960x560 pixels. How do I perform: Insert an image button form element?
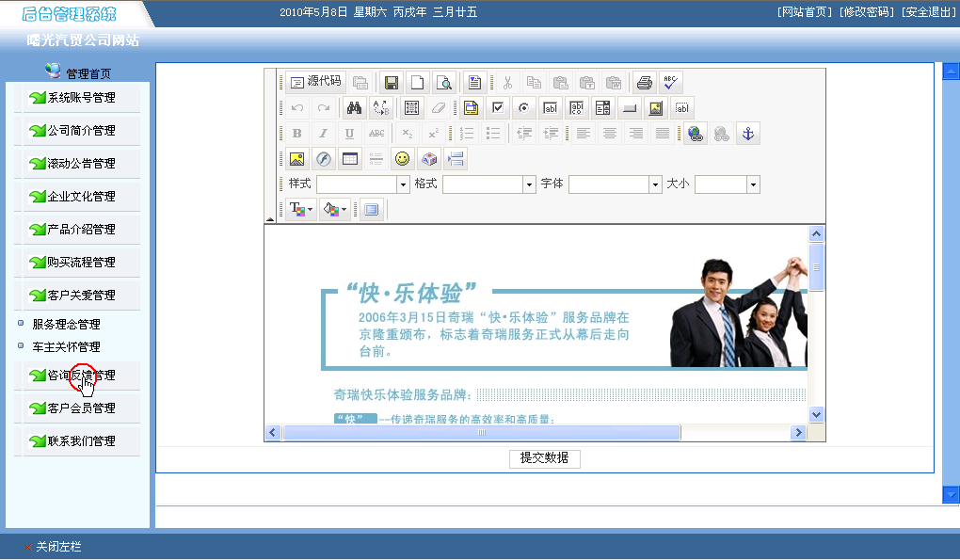click(655, 108)
